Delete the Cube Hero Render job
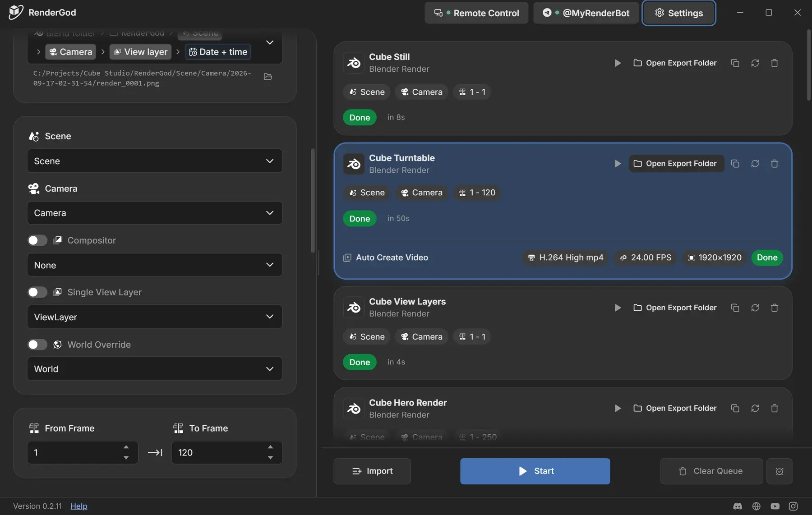Screen dimensions: 812x515 point(775,409)
